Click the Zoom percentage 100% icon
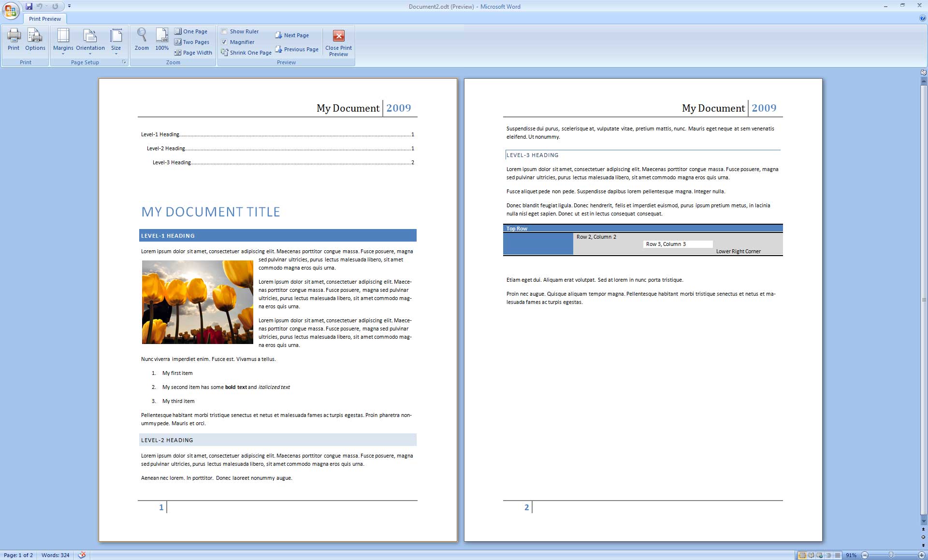928x560 pixels. click(162, 41)
